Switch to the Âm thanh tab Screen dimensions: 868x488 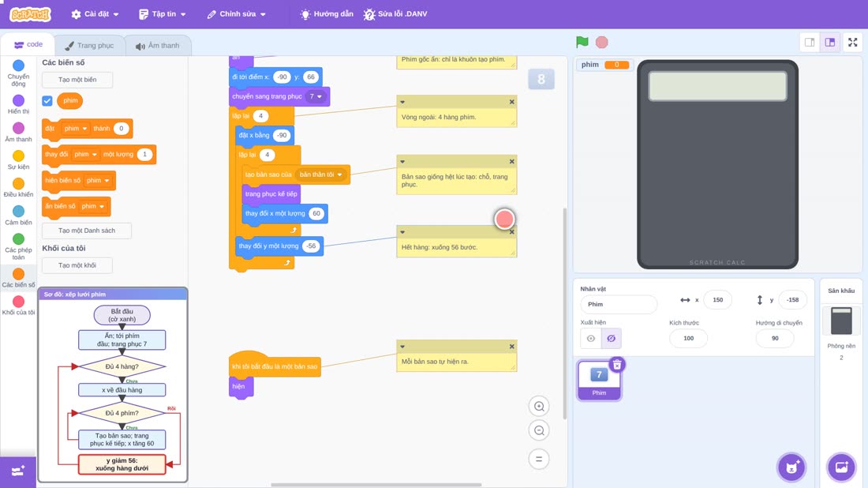tap(158, 46)
